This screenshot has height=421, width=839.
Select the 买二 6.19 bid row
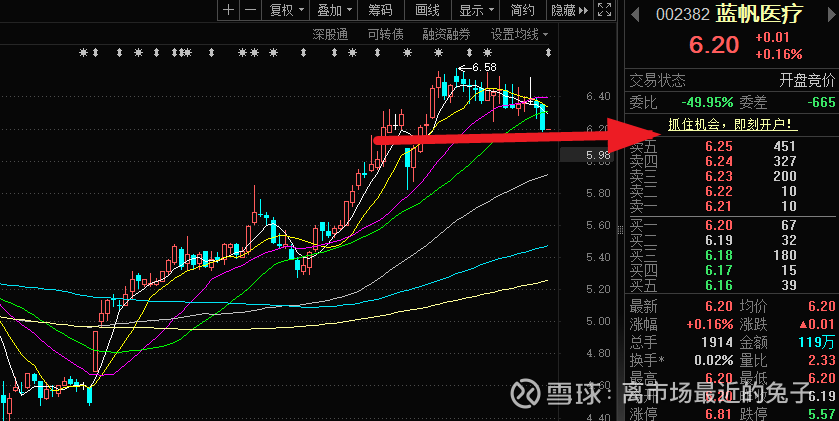click(732, 240)
